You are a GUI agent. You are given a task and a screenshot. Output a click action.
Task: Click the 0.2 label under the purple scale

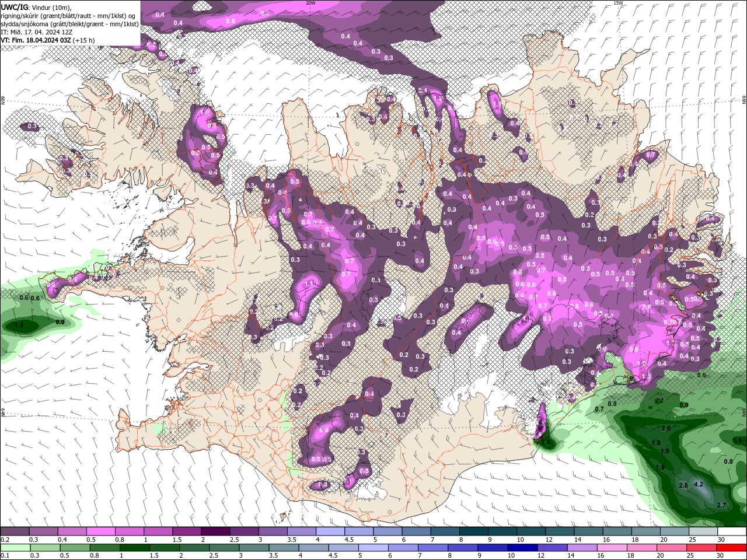5,540
